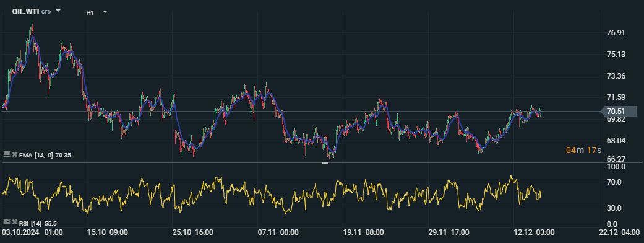Screen dimensions: 644x243
Task: Click the 76.91 price axis label
Action: [x=616, y=32]
